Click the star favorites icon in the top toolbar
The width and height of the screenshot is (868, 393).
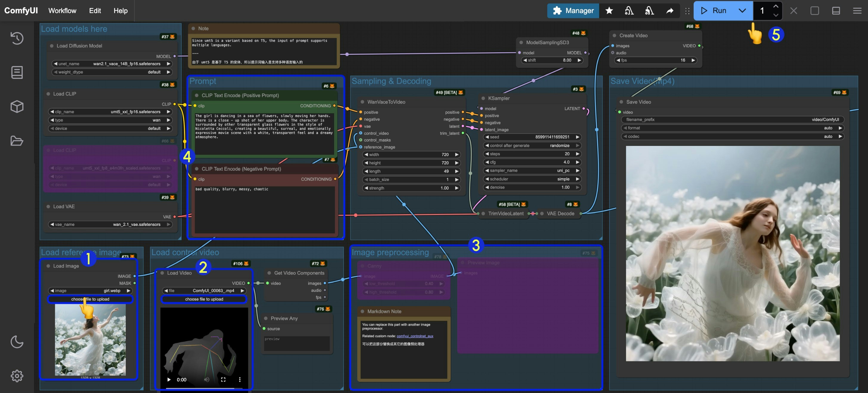(x=609, y=10)
